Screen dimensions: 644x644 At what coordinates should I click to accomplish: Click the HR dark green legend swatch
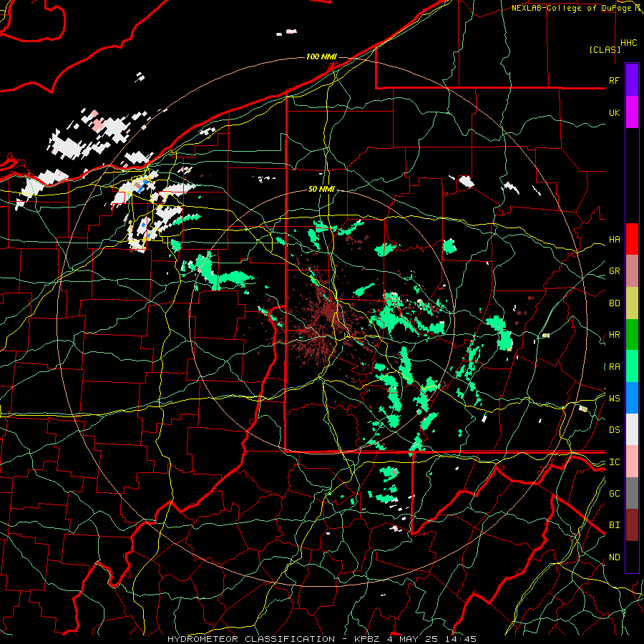click(x=632, y=335)
